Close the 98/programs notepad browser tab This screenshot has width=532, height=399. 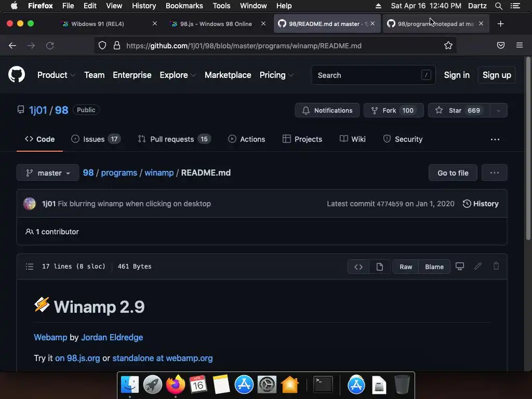point(481,24)
